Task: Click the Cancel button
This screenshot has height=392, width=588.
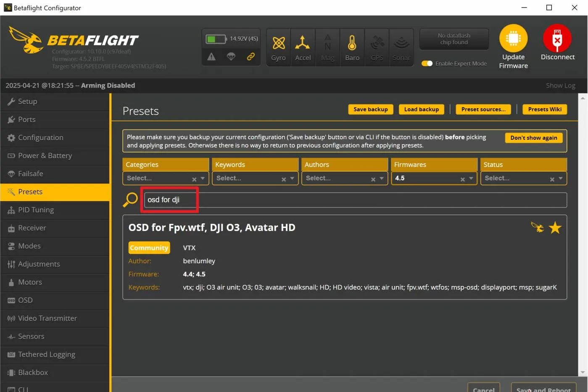Action: [484, 388]
